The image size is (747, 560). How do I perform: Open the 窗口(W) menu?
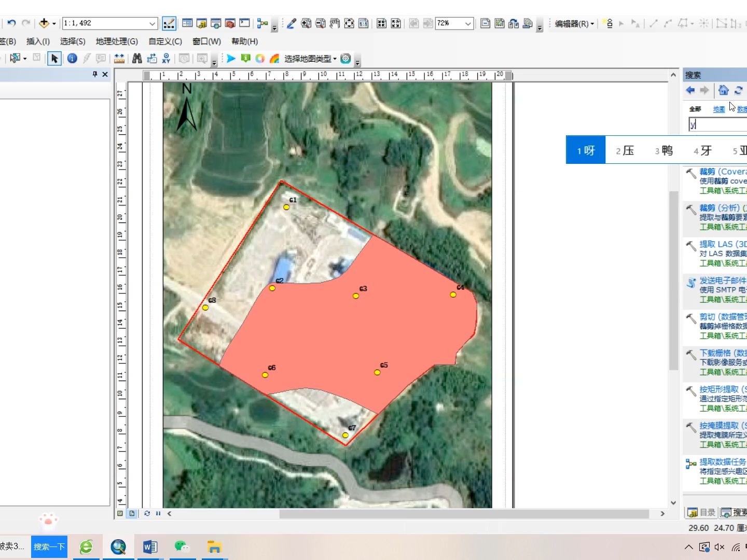pos(206,41)
